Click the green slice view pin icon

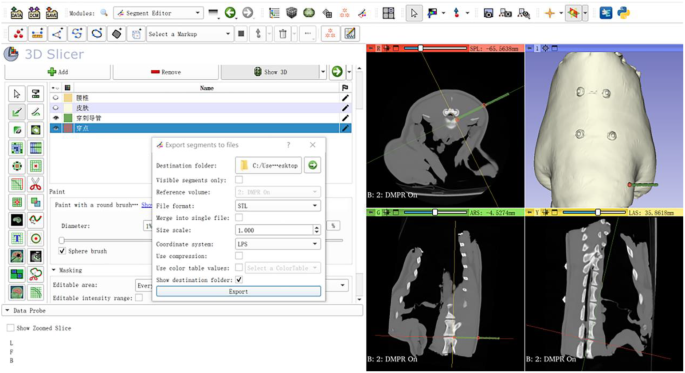(370, 213)
